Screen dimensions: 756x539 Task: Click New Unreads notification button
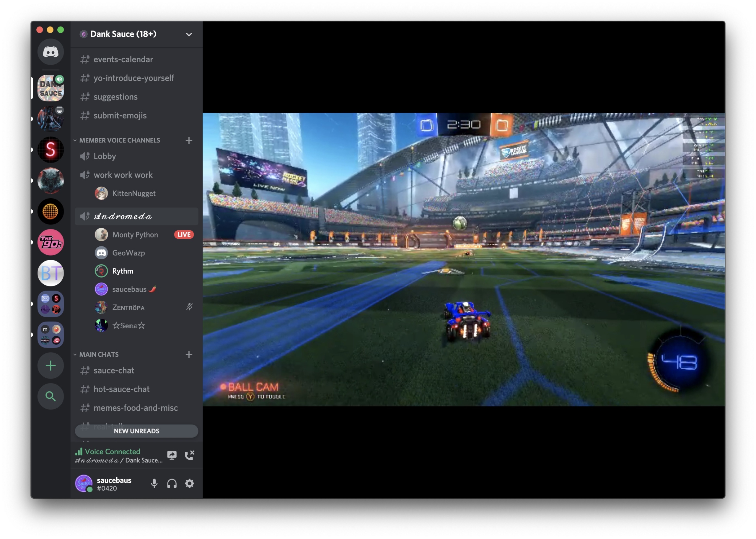(136, 430)
